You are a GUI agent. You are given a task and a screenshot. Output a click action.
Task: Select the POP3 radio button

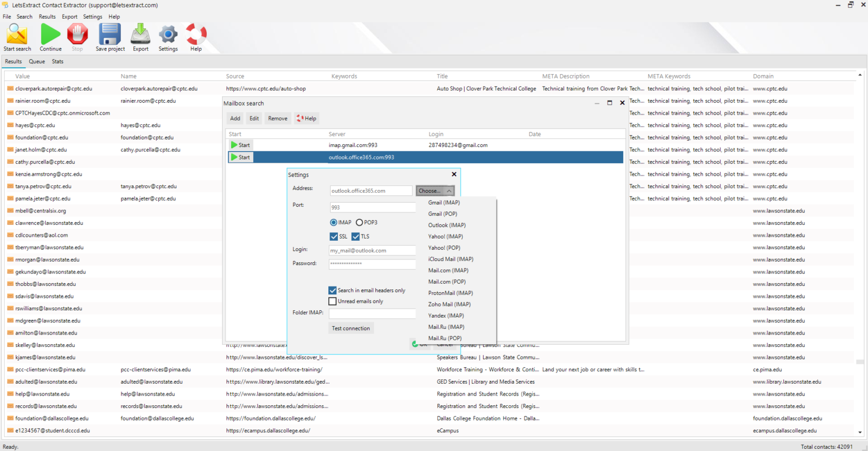359,222
